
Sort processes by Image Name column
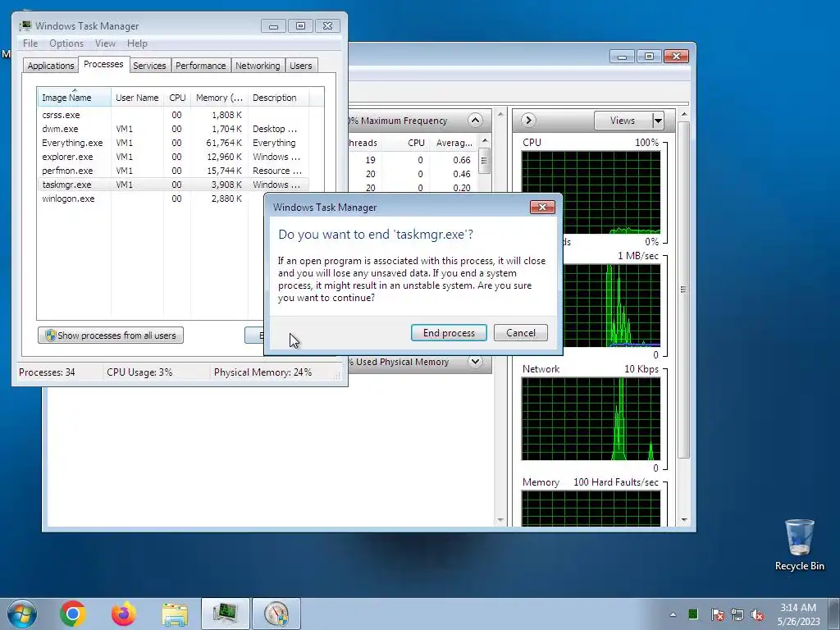click(75, 98)
